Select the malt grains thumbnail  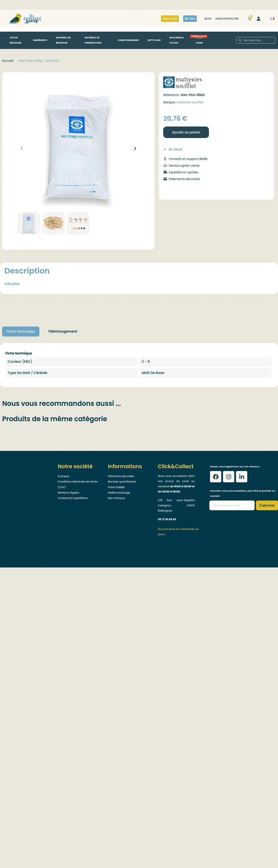[53, 223]
